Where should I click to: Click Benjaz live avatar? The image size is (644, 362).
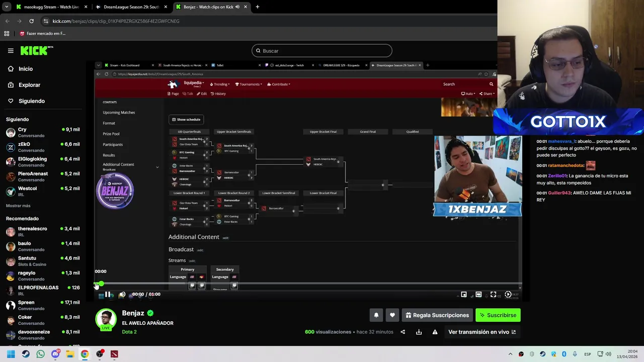pos(106,320)
